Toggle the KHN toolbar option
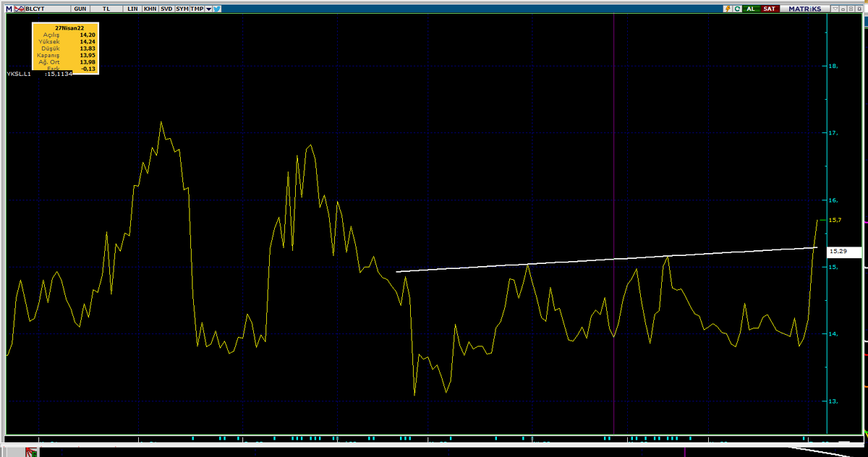 click(150, 9)
